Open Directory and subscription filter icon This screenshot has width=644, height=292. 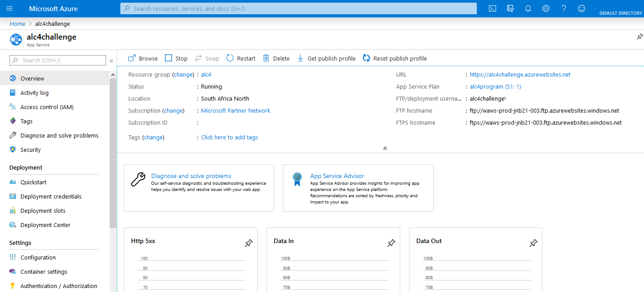coord(510,8)
